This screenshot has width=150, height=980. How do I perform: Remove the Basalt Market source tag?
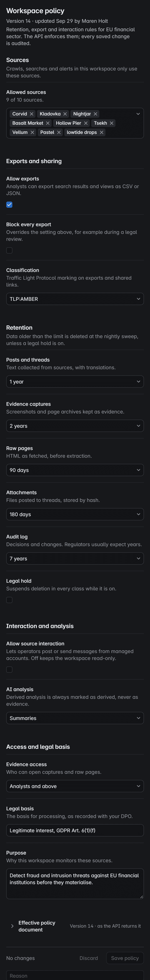point(48,123)
